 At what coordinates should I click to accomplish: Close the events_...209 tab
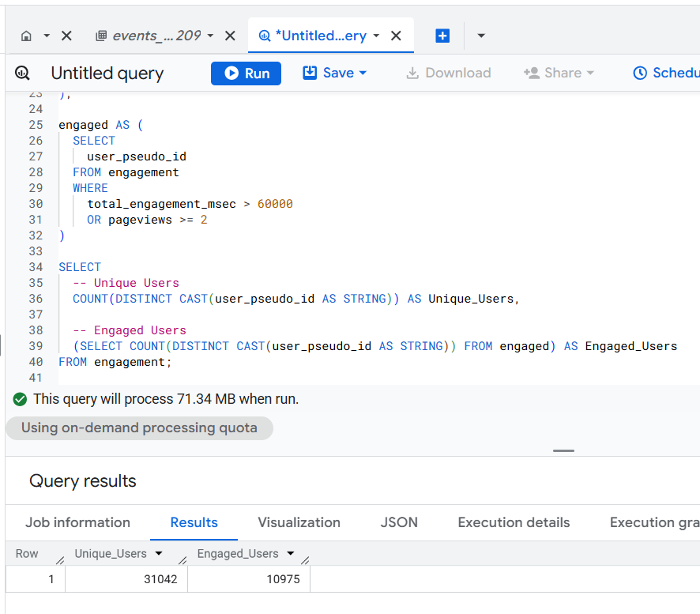(230, 36)
